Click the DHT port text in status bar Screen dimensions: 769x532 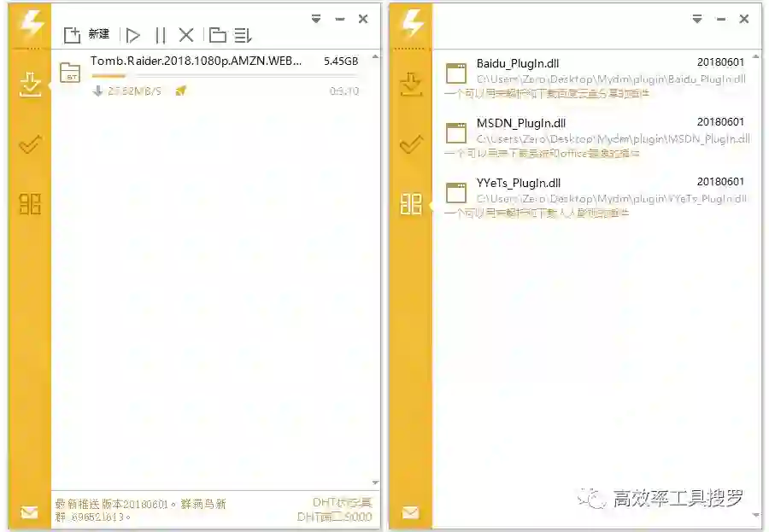point(334,517)
